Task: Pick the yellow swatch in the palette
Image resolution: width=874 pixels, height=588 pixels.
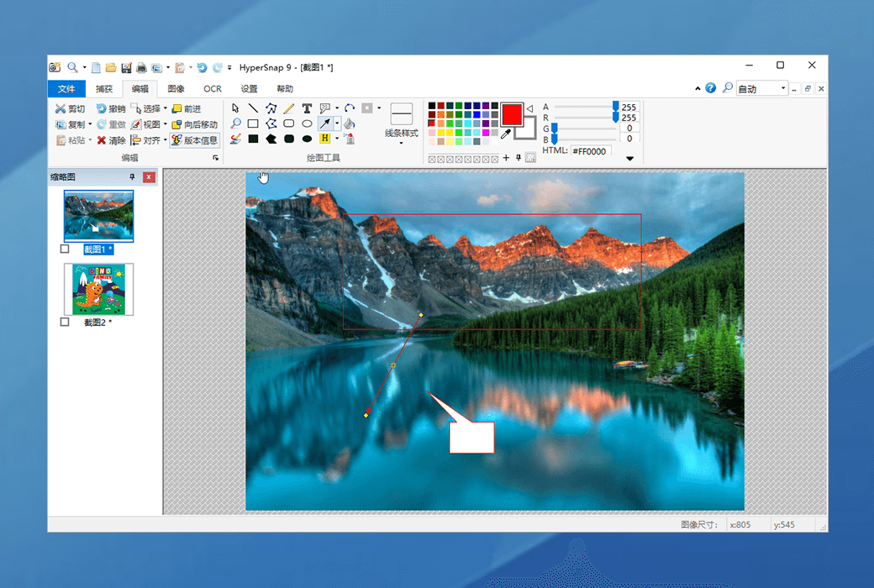Action: (x=442, y=132)
